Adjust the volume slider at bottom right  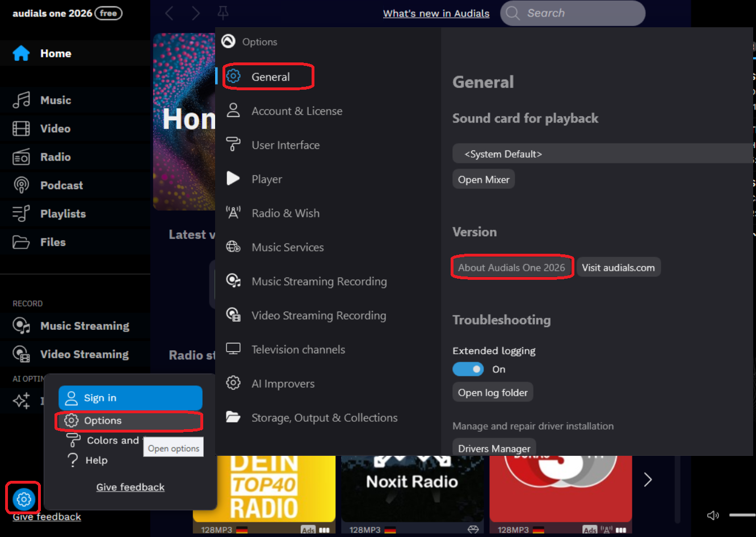click(x=742, y=515)
